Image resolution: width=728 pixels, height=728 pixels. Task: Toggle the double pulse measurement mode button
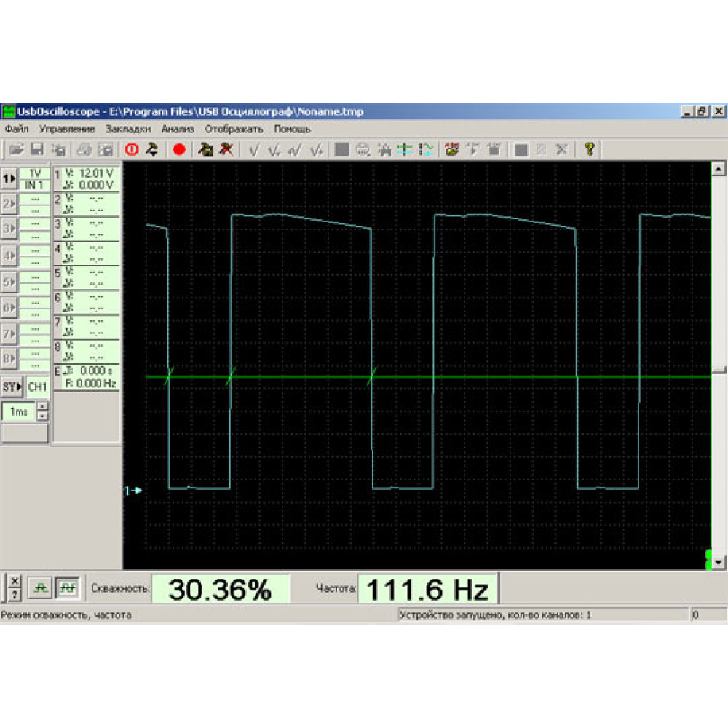(68, 586)
